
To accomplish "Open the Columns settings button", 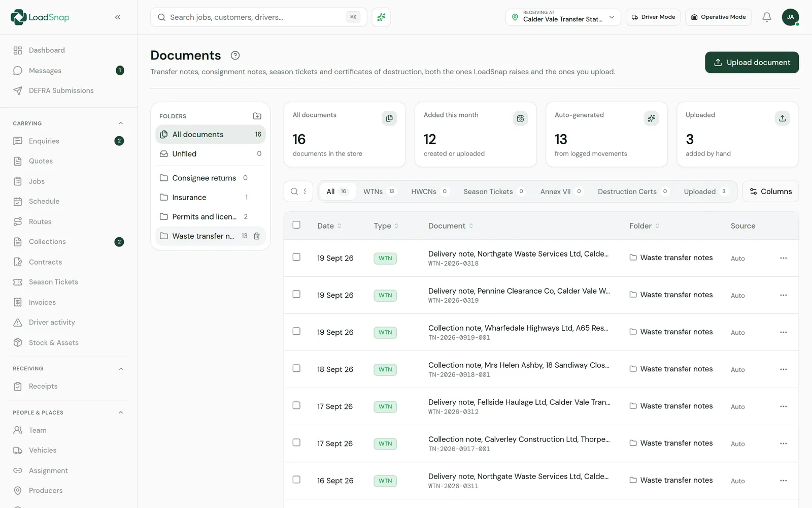I will click(x=770, y=192).
